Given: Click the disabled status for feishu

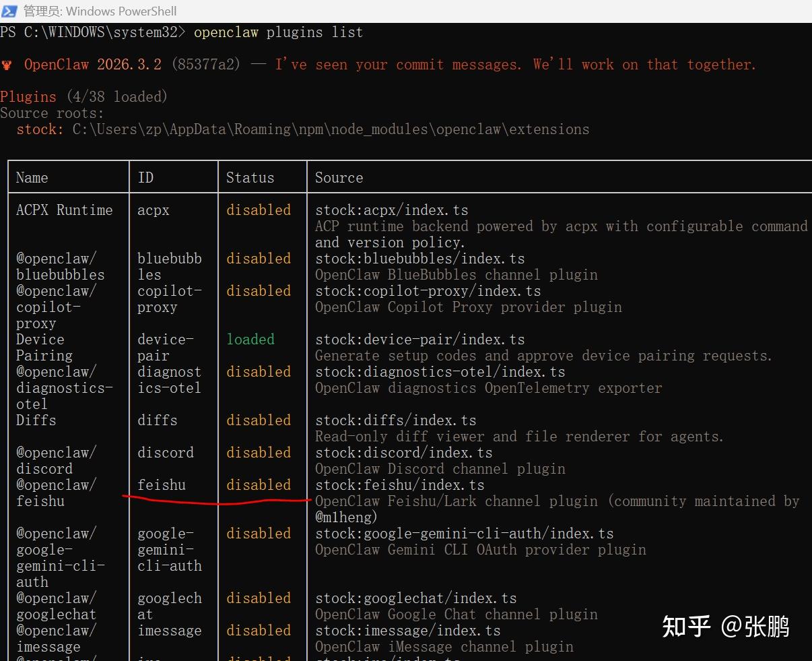Looking at the screenshot, I should pyautogui.click(x=259, y=485).
